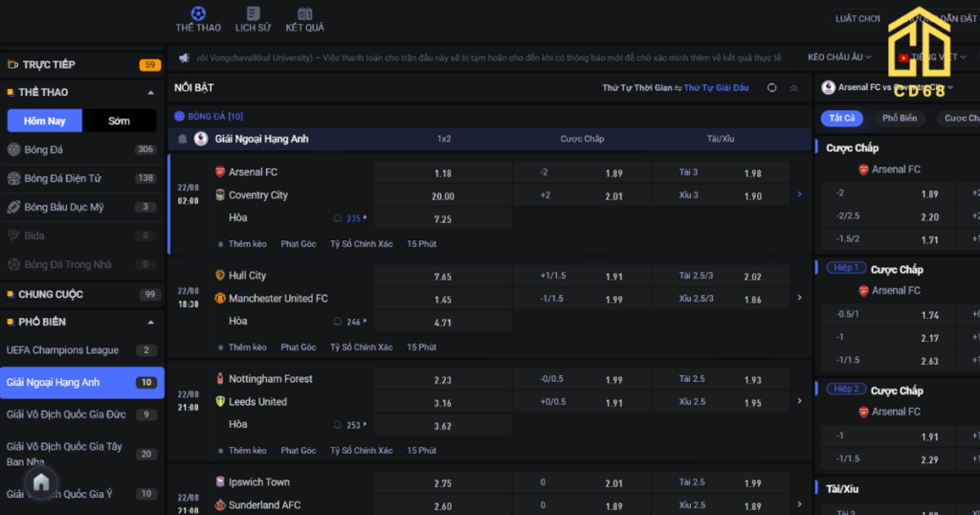Viewport: 980px width, 515px height.
Task: Select Tài 3 odds 1.98
Action: 720,173
